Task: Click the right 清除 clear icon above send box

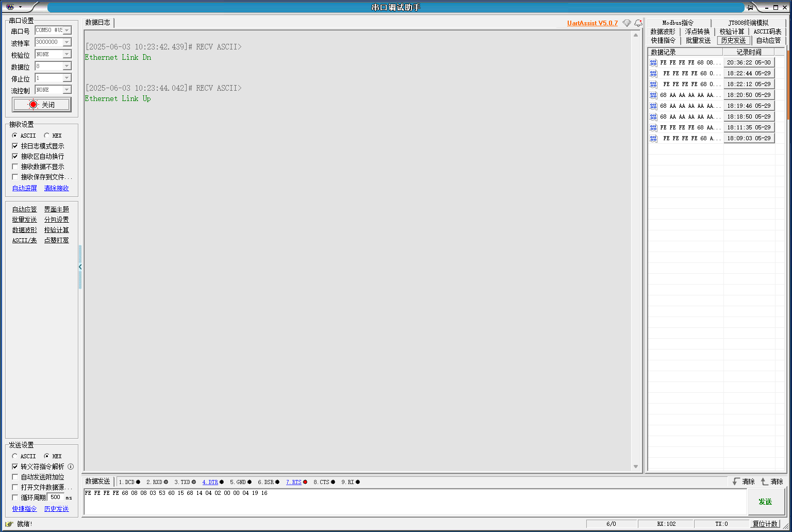Action: coord(772,481)
